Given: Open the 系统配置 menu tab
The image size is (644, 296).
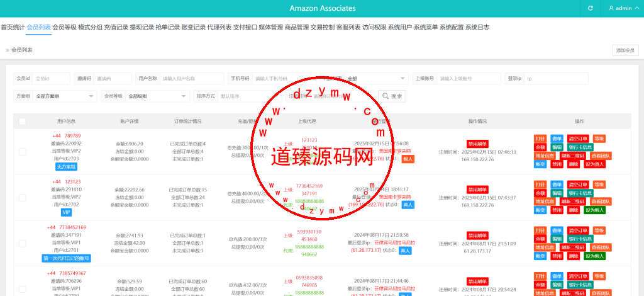Looking at the screenshot, I should click(x=452, y=28).
